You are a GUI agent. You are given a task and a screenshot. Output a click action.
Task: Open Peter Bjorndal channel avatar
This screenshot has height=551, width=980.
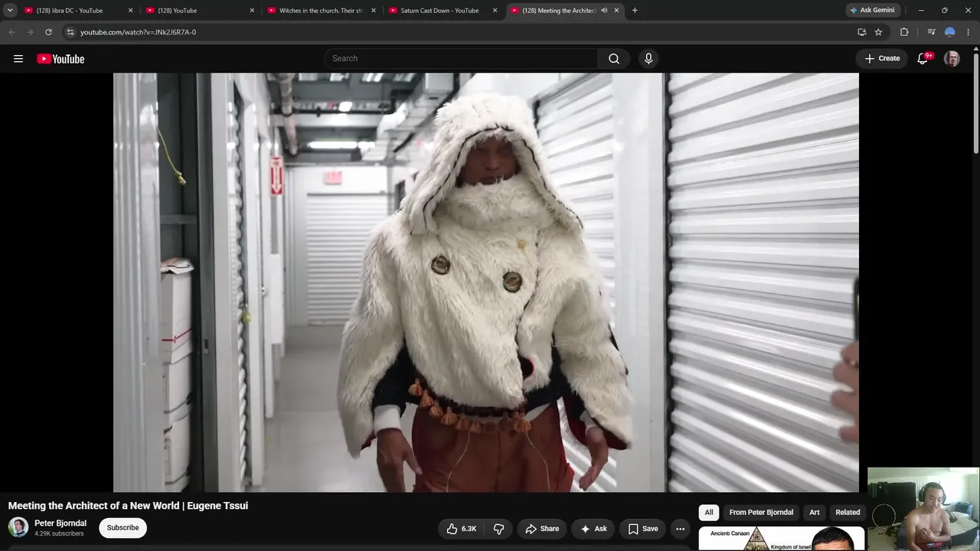point(18,527)
